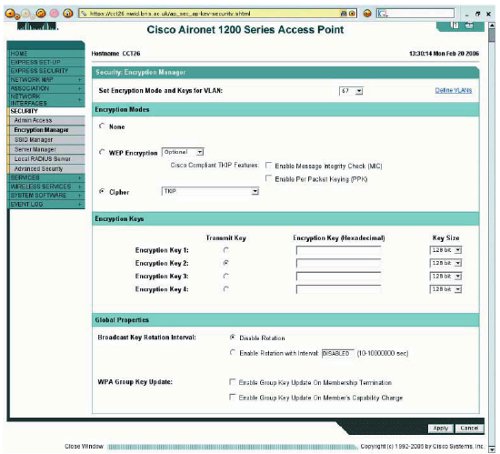The height and width of the screenshot is (454, 500).
Task: Click the Encryption Key 4 hexadecimal field
Action: coord(338,289)
